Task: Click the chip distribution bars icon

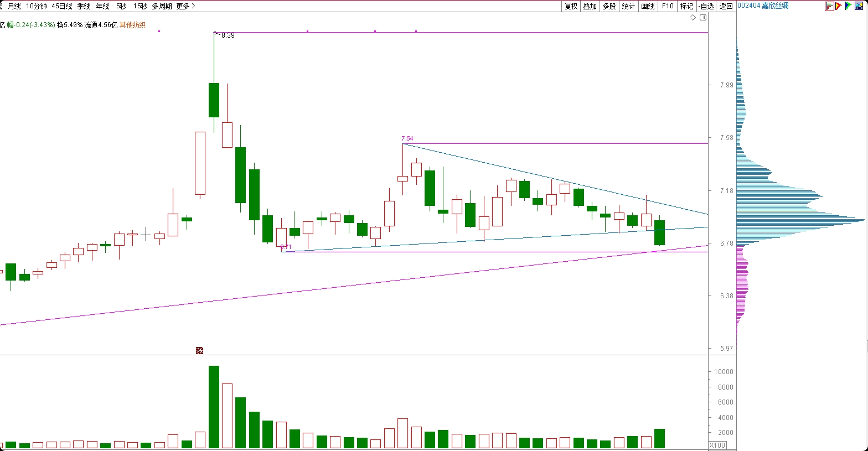Action: [x=829, y=6]
